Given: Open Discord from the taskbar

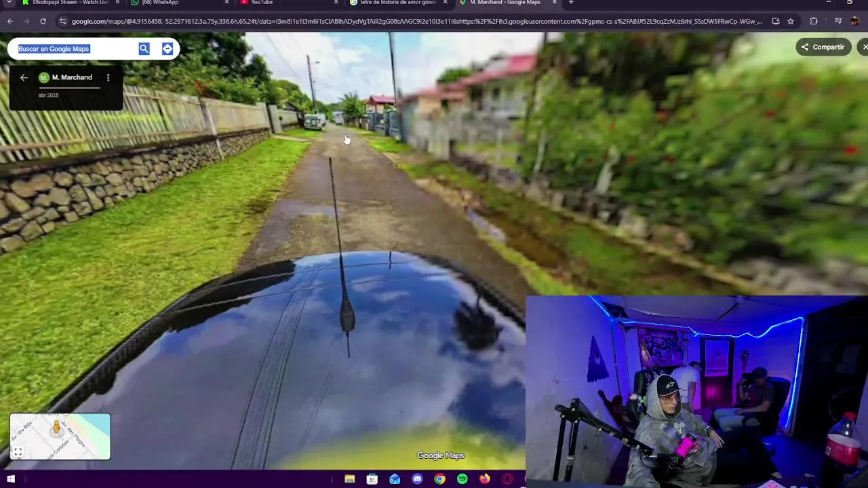Looking at the screenshot, I should coord(417,479).
